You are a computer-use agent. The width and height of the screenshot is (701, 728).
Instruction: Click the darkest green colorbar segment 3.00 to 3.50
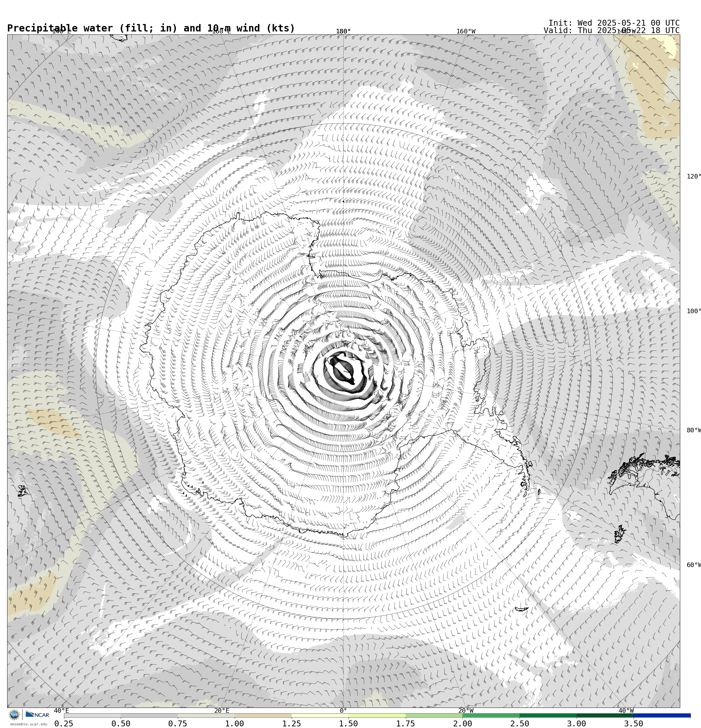tap(605, 715)
